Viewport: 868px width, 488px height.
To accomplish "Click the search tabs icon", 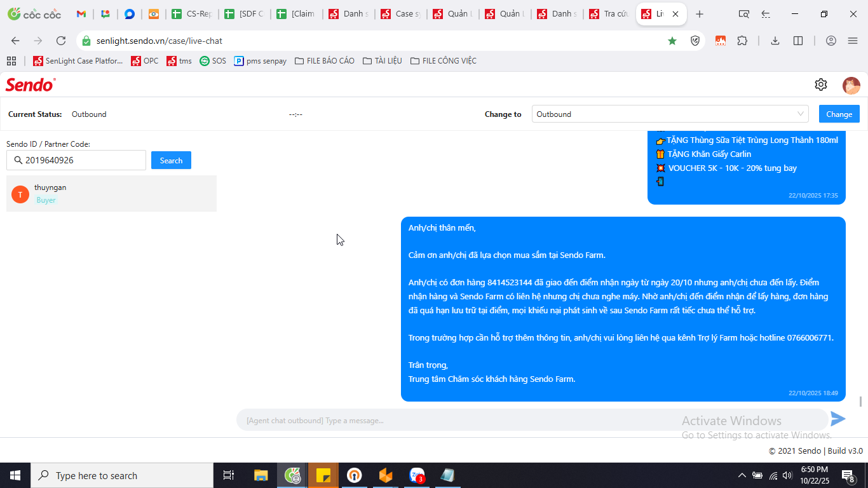I will tap(743, 14).
